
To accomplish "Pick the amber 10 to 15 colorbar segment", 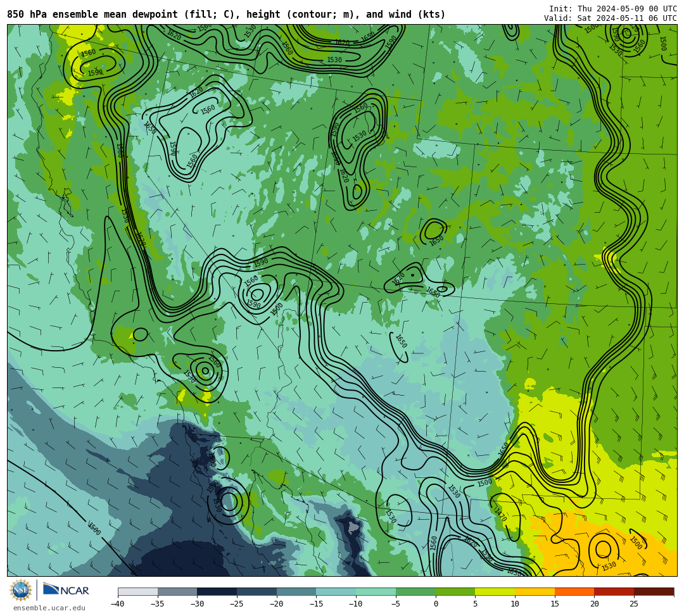I will (x=535, y=591).
